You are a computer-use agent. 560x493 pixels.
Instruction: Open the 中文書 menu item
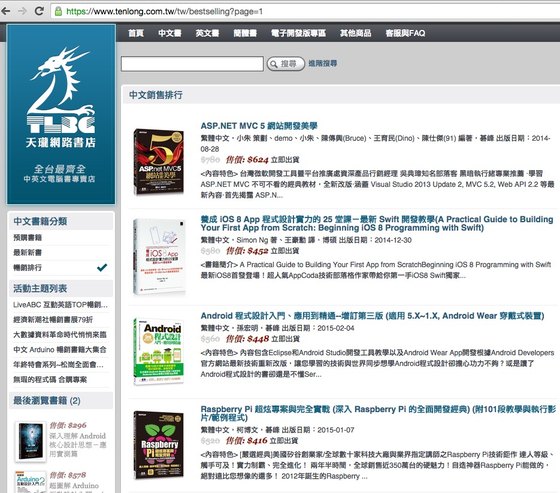[x=170, y=33]
